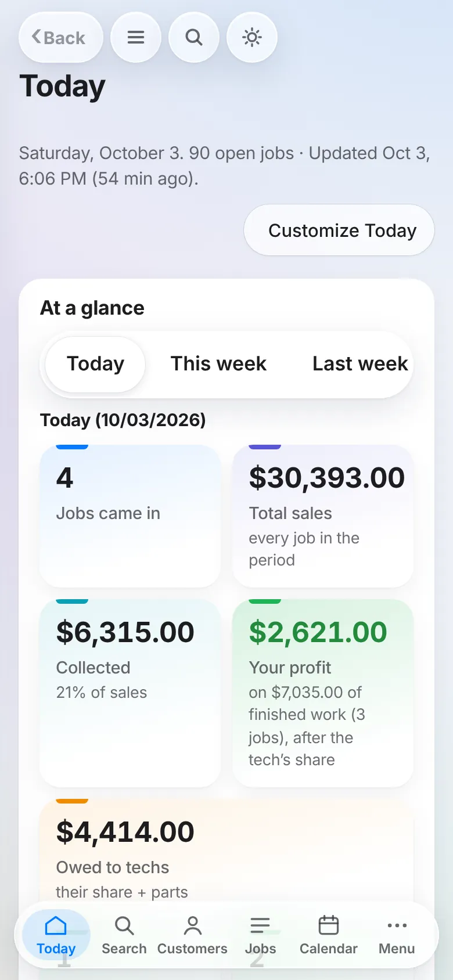The width and height of the screenshot is (453, 980).
Task: Open the Total sales card
Action: tap(323, 516)
